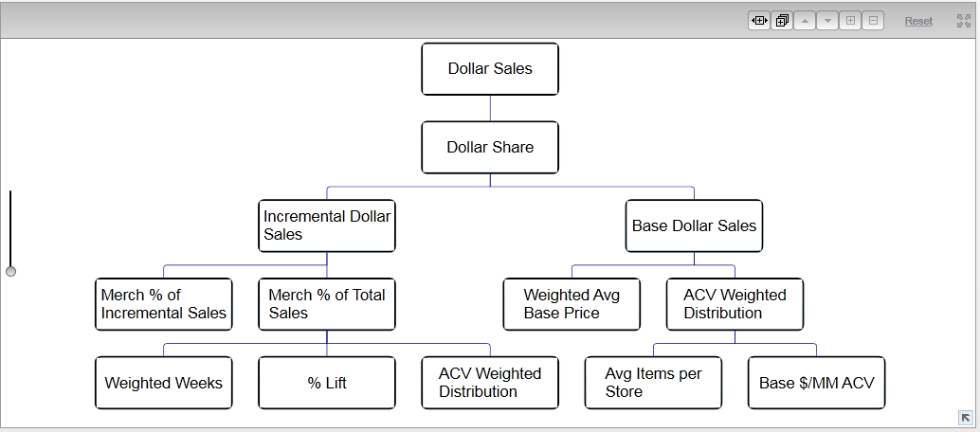Viewport: 980px width, 432px height.
Task: Reset the tree diagram view
Action: (918, 21)
